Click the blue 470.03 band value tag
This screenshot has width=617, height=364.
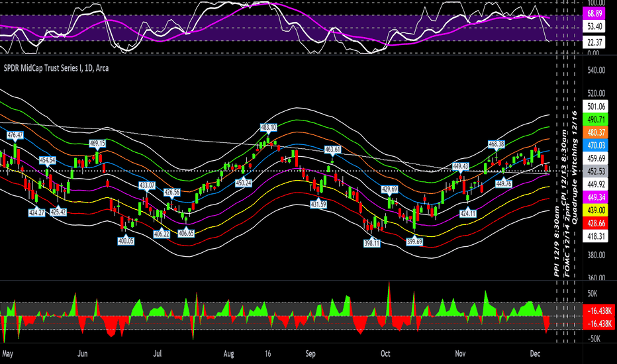pyautogui.click(x=596, y=145)
